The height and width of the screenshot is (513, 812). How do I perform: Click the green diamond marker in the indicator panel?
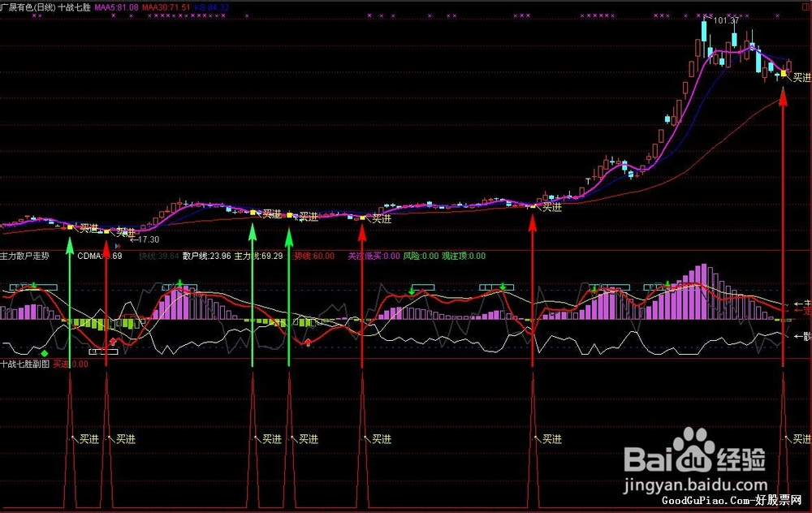coord(45,353)
